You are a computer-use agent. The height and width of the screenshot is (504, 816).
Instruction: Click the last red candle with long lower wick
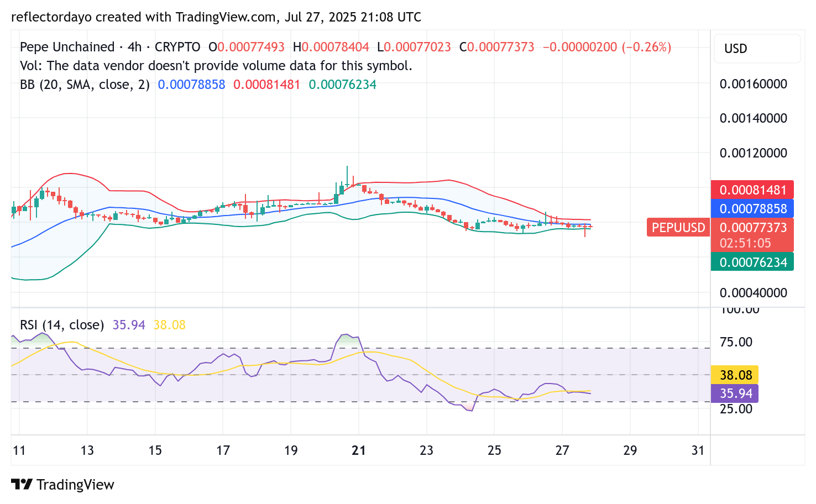tap(585, 229)
